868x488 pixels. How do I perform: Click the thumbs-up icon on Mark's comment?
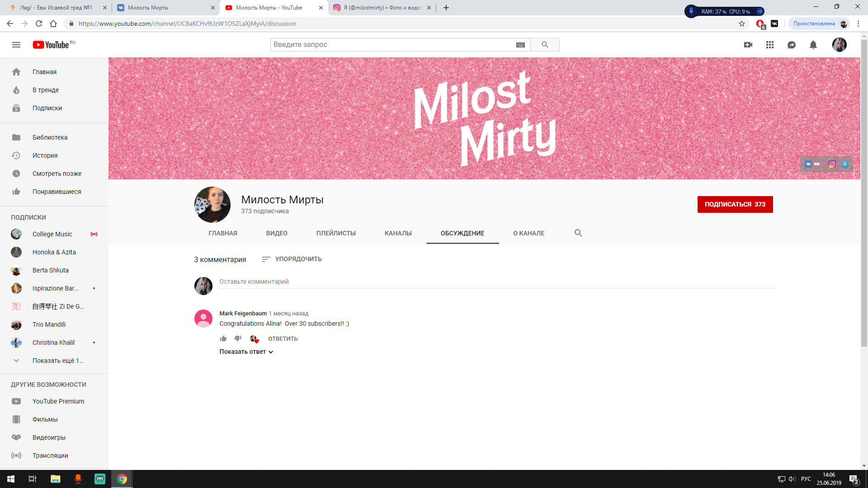click(223, 338)
